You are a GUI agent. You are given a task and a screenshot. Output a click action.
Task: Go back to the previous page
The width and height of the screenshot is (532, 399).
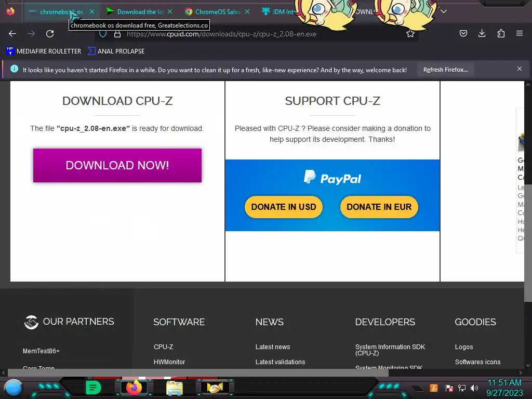pos(12,34)
